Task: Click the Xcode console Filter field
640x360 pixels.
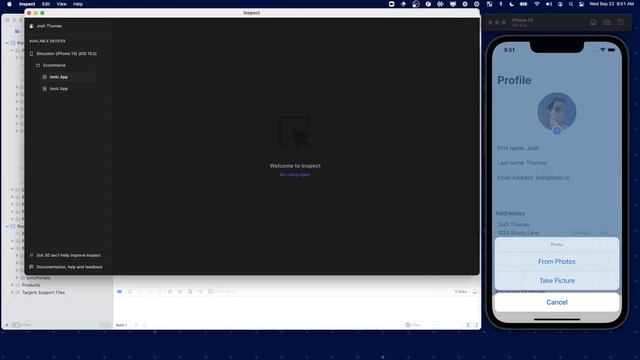Action: [x=433, y=325]
